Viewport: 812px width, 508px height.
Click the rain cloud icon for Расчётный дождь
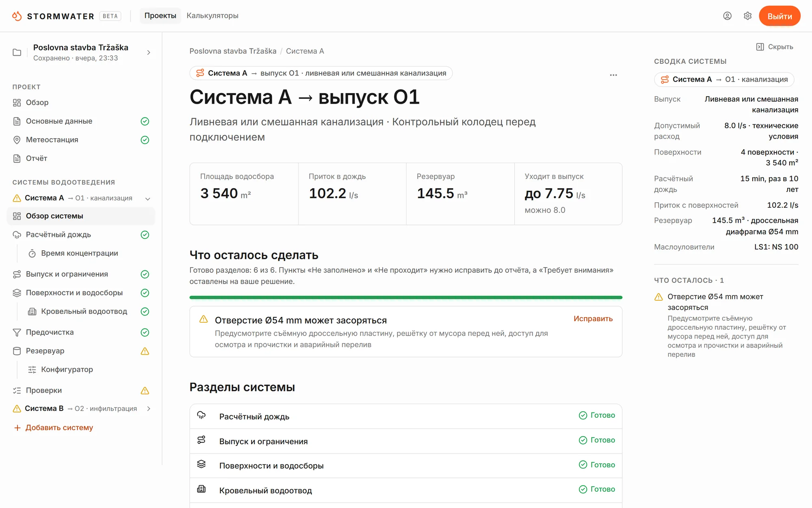coord(17,235)
